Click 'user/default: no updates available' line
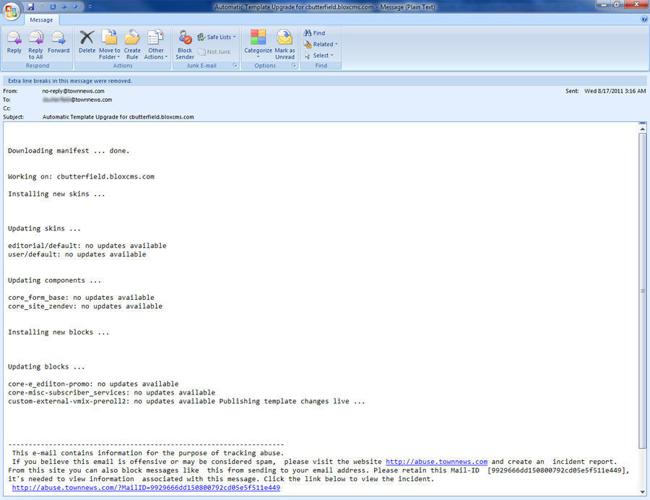 pos(77,254)
